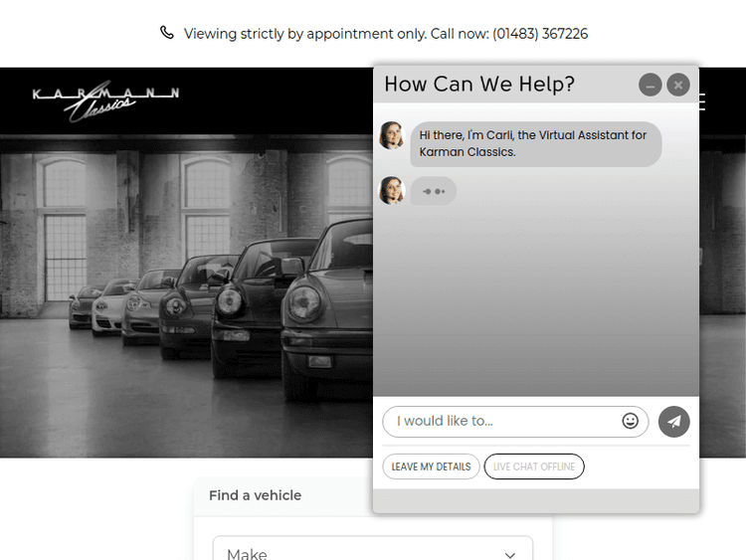Select the greeting message bubble from Carli
The image size is (746, 560).
click(x=535, y=144)
